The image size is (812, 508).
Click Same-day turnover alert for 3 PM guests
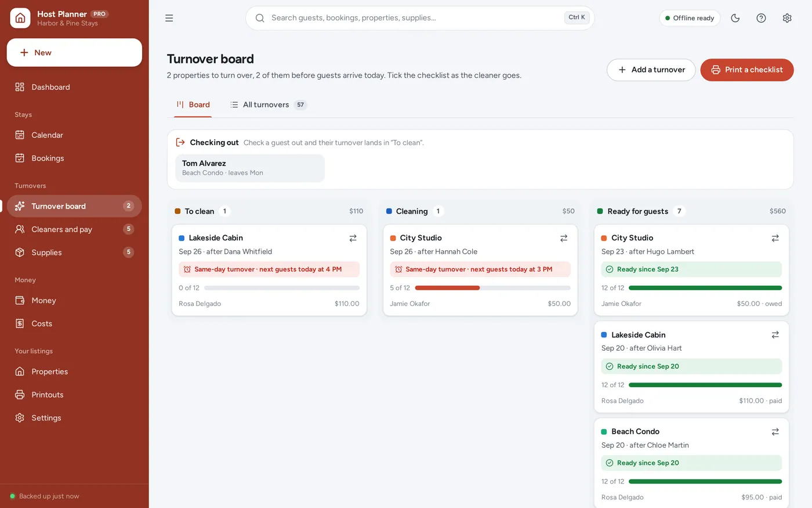tap(480, 269)
